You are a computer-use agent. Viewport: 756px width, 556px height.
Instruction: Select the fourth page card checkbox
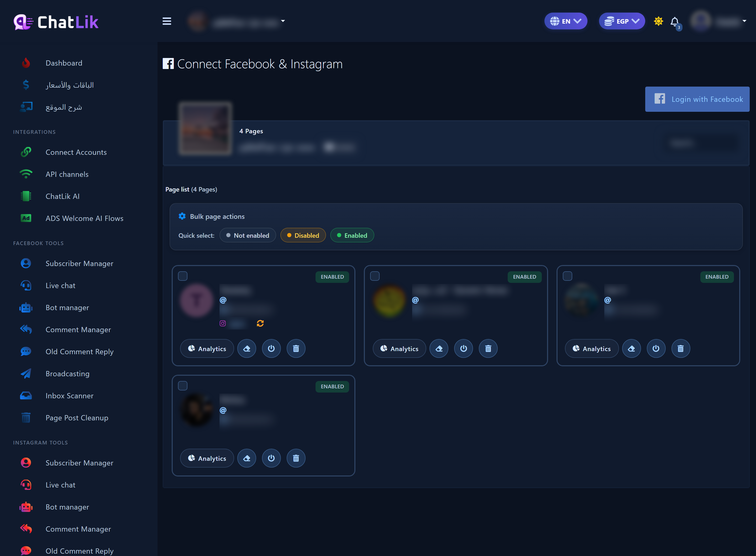182,386
